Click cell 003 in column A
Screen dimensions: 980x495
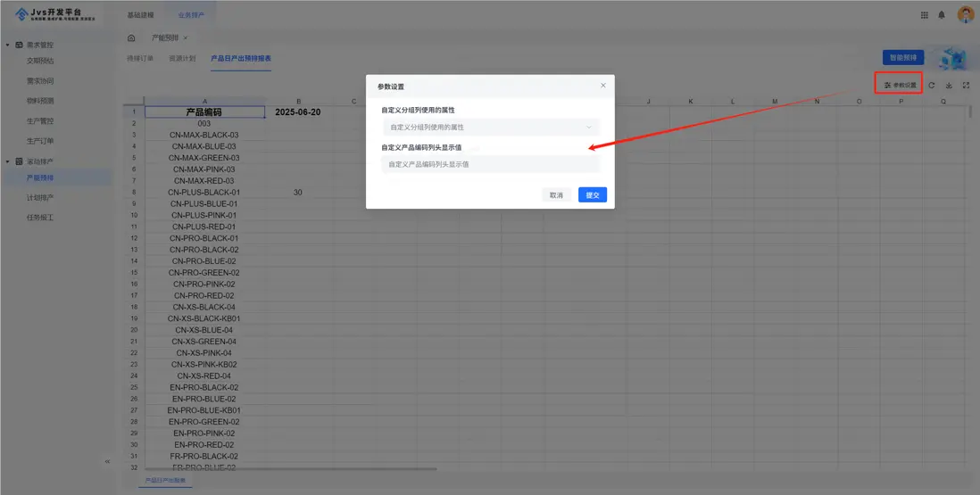click(x=204, y=124)
